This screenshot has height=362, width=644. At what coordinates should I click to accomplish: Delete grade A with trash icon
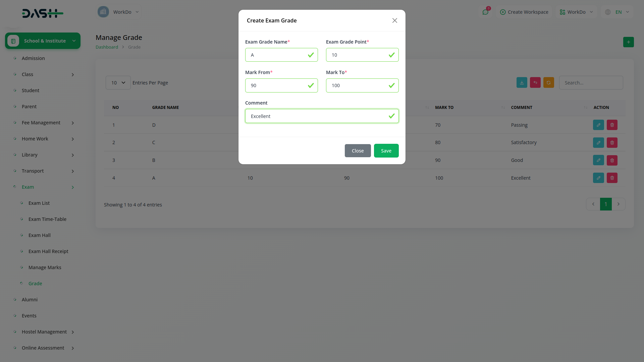tap(612, 178)
